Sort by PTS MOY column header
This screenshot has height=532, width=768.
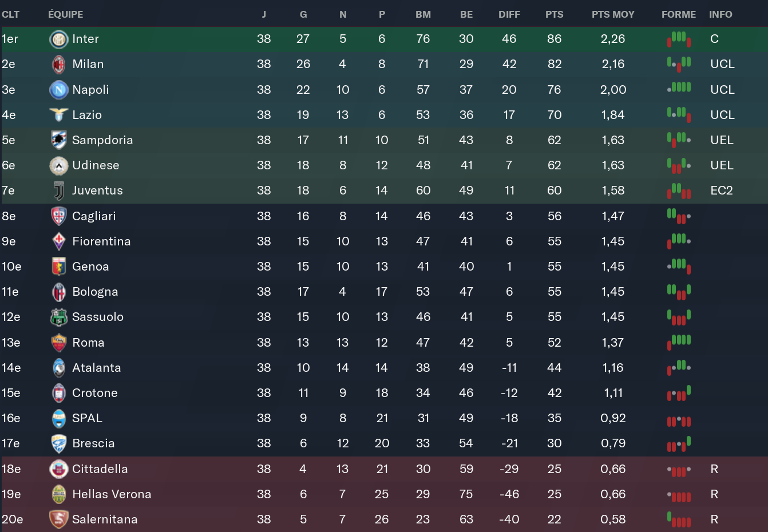(x=613, y=14)
